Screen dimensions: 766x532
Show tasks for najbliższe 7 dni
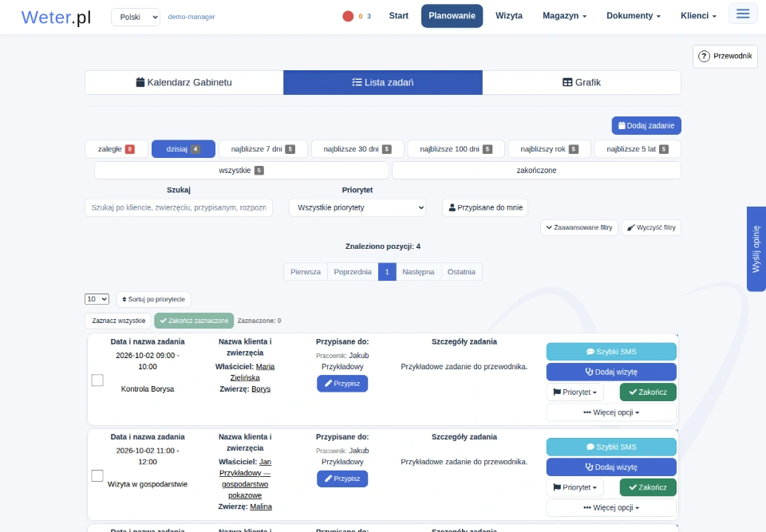click(263, 149)
